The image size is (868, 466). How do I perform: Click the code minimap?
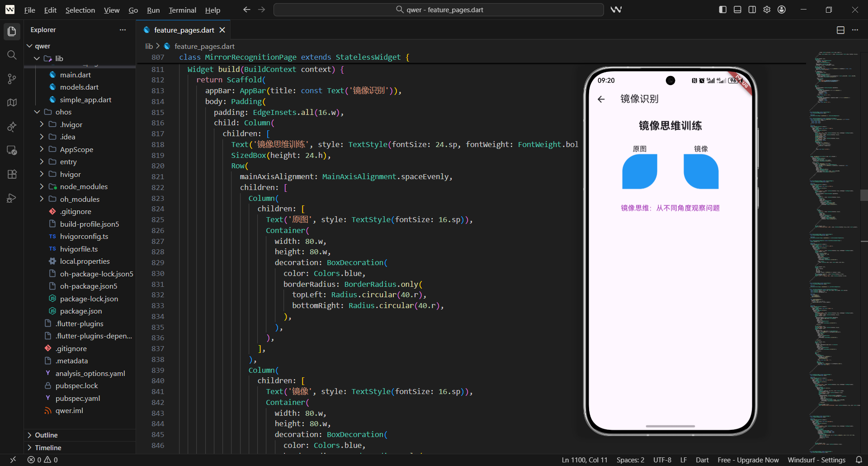(834, 251)
